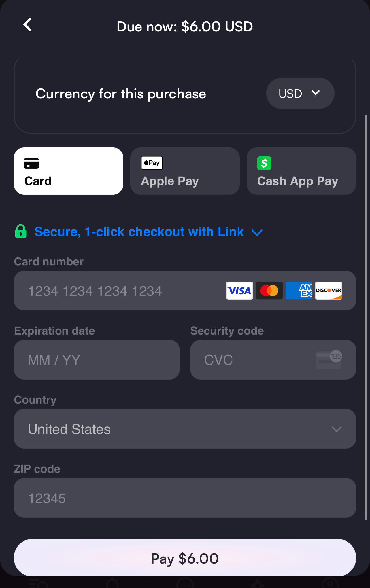
Task: Go back using the left arrow icon
Action: pos(28,25)
